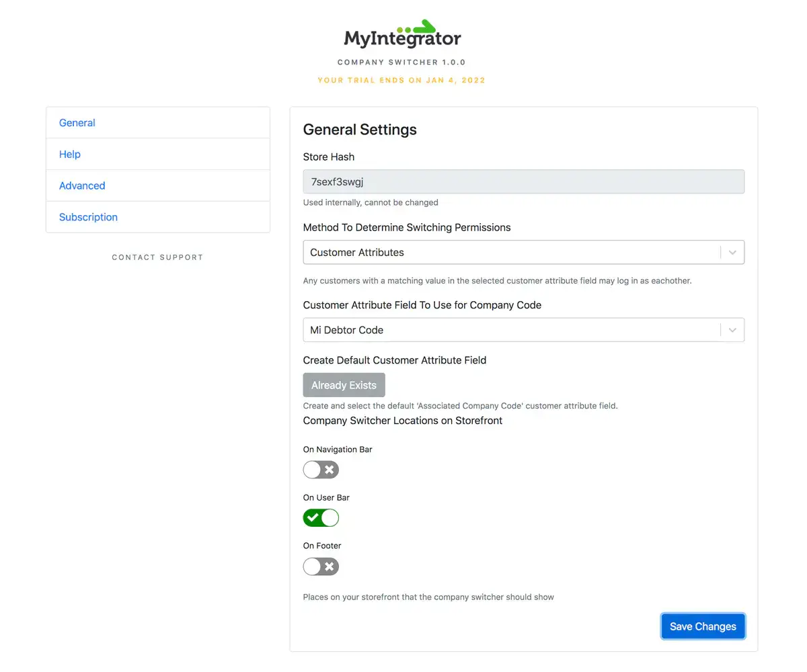807x672 pixels.
Task: Open the Switching Permissions method dropdown
Action: point(523,252)
